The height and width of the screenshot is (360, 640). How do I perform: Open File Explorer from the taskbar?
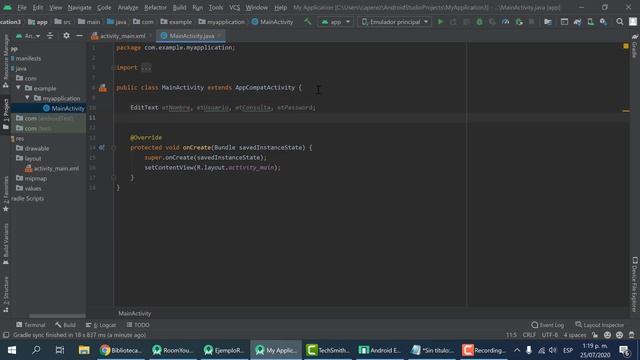click(84, 350)
